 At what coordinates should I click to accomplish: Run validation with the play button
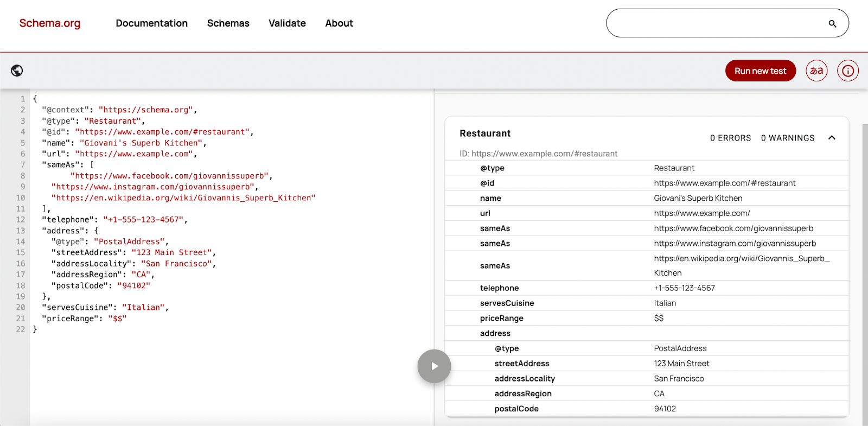[434, 366]
